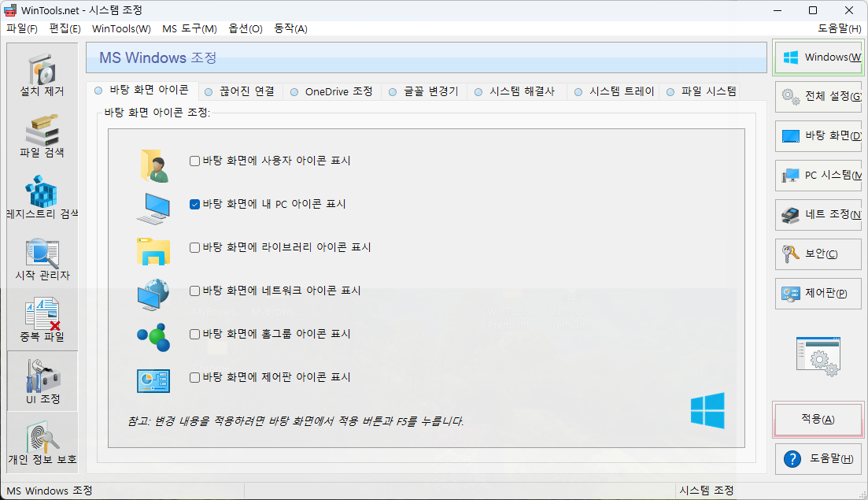Open the 중복 파일 tool
The width and height of the screenshot is (868, 500).
click(x=42, y=320)
